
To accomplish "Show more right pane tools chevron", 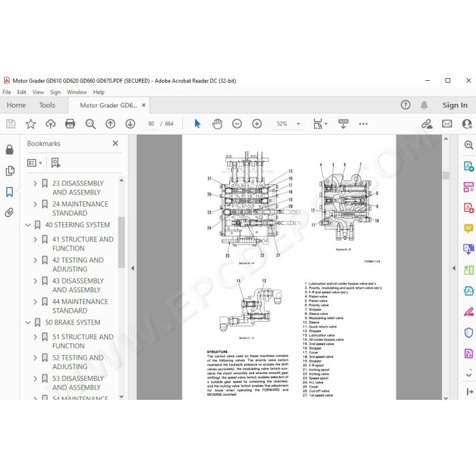I will coord(469,375).
